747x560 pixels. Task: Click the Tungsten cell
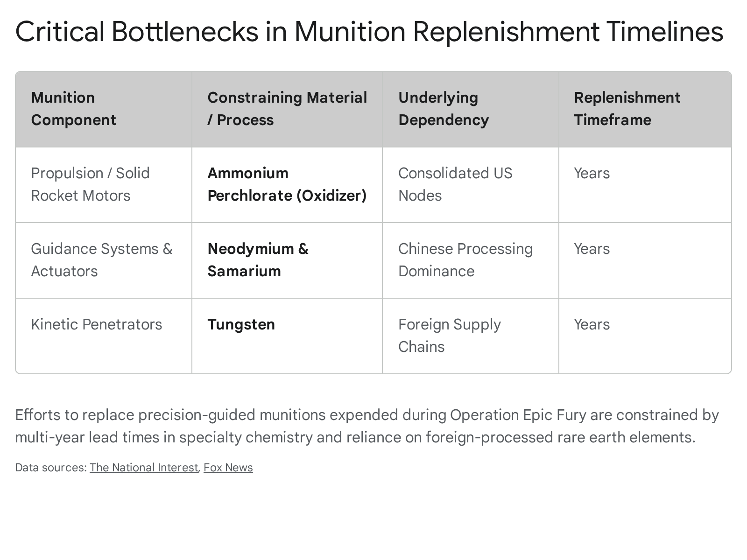click(x=241, y=324)
